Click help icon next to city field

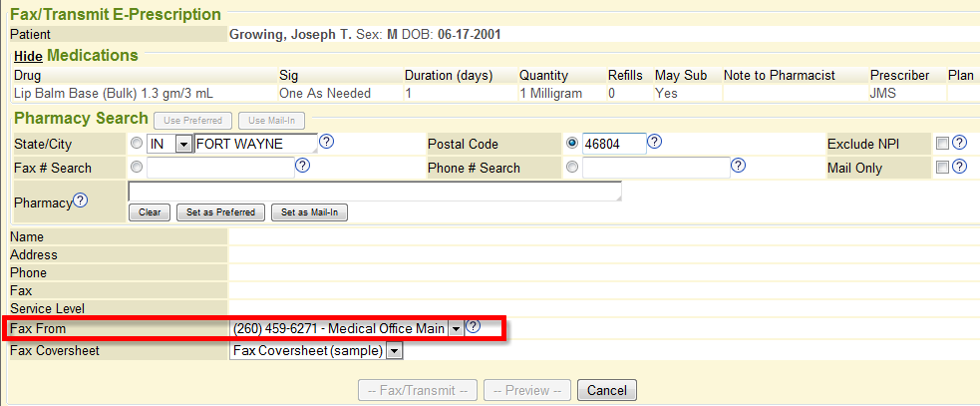pos(326,142)
